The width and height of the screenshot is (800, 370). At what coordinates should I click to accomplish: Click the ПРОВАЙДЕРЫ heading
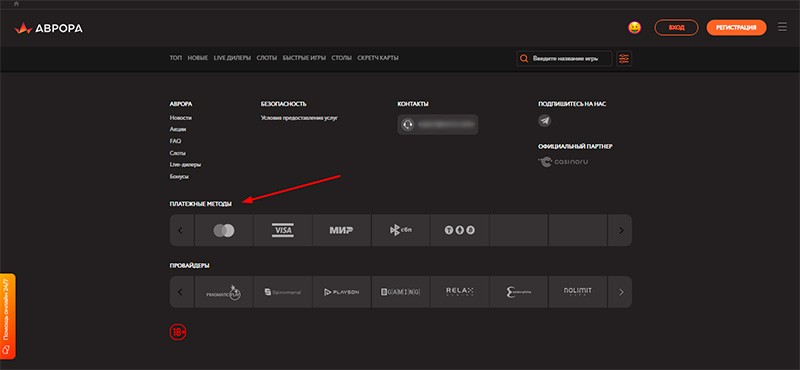[x=189, y=266]
